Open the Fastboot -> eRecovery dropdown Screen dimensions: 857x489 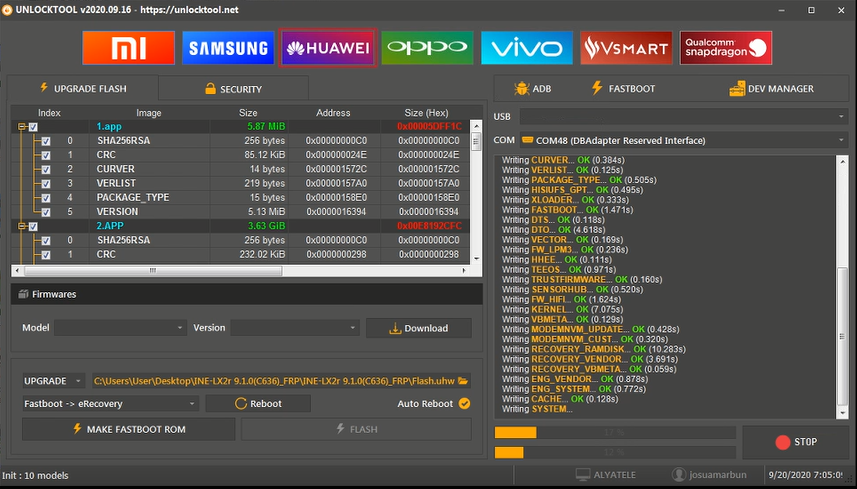coord(110,404)
